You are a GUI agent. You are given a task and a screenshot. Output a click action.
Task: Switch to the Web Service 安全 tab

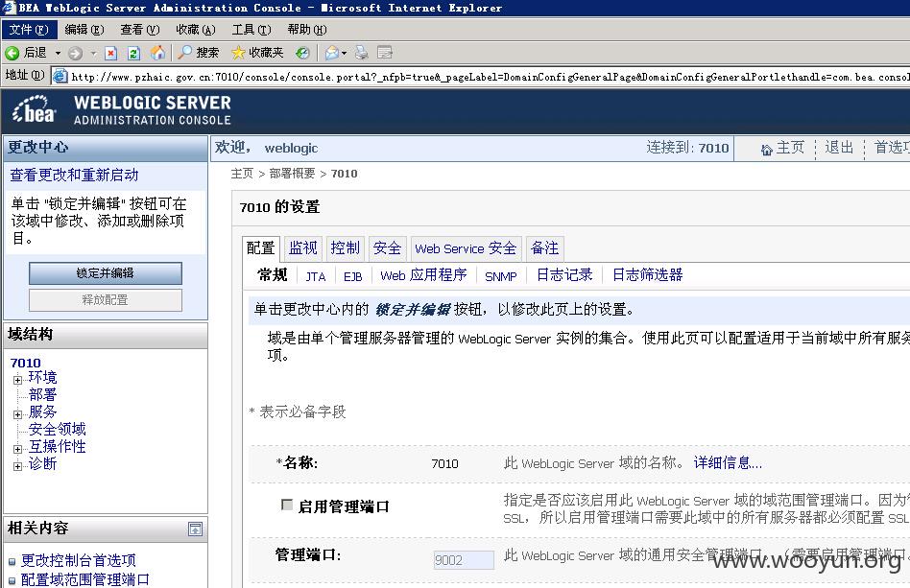[466, 248]
